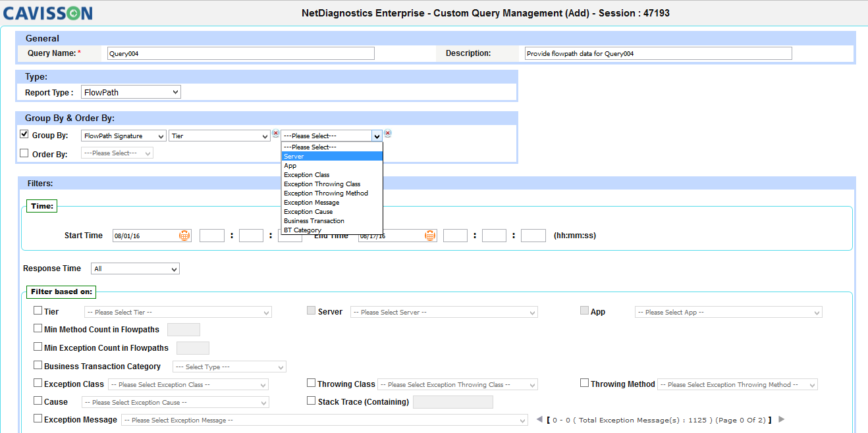868x433 pixels.
Task: Click the Start Time hours field
Action: tap(212, 236)
